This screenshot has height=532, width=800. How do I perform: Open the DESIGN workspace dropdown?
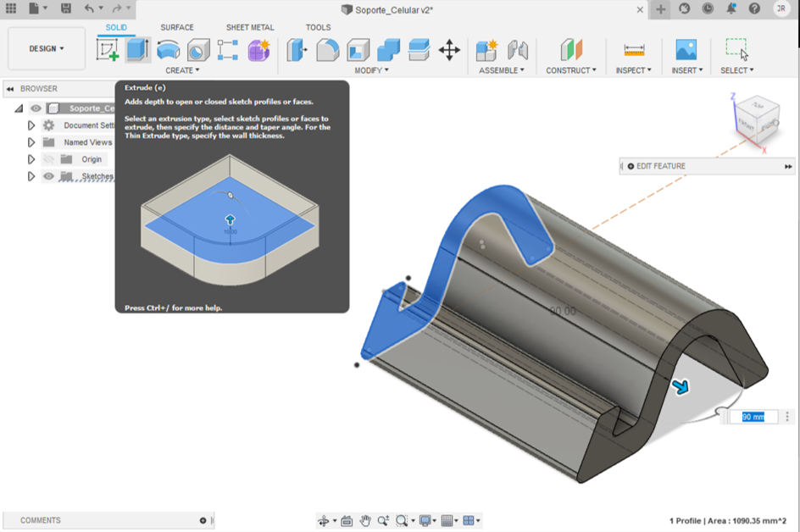(47, 48)
